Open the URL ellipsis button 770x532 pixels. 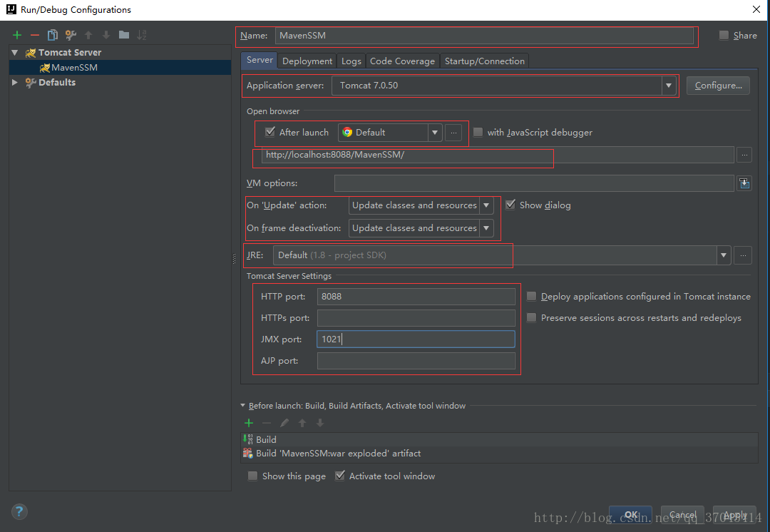click(744, 155)
